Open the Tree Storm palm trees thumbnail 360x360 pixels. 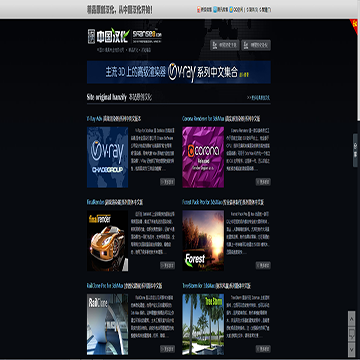203,324
